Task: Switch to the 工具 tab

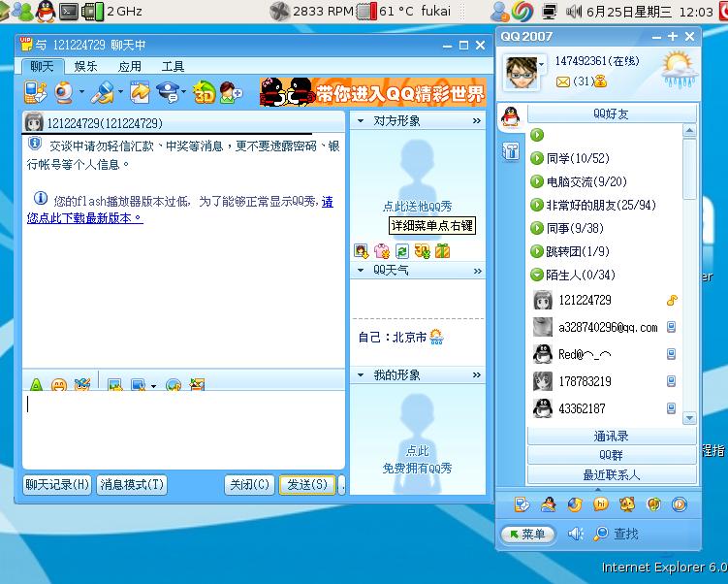Action: coord(174,66)
